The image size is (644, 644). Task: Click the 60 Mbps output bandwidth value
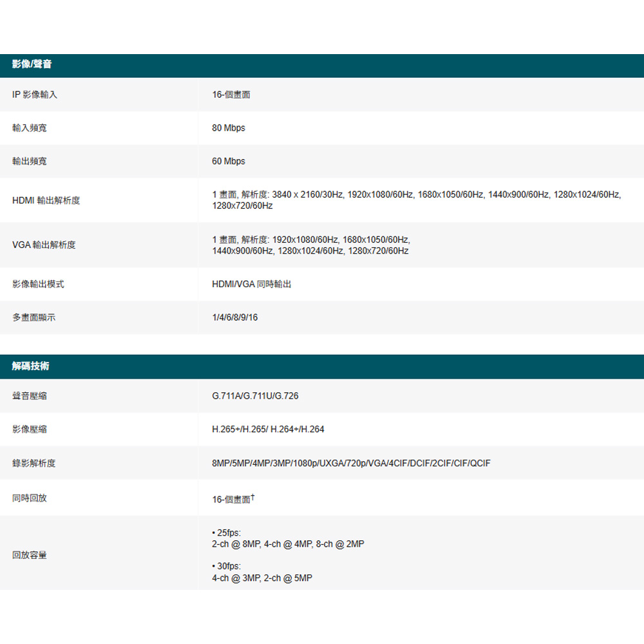pyautogui.click(x=229, y=161)
